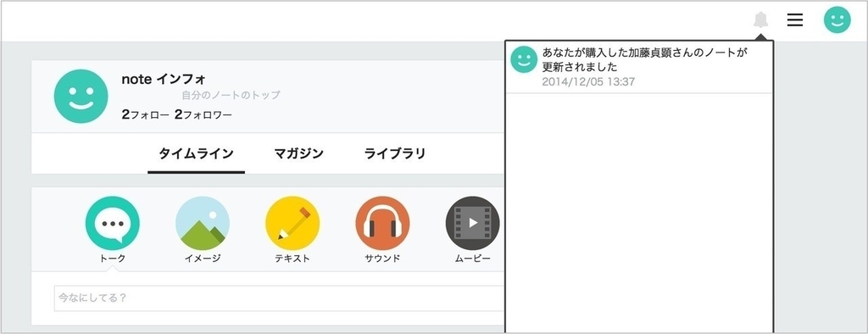
Task: Open the 2フォロー following count
Action: (145, 114)
